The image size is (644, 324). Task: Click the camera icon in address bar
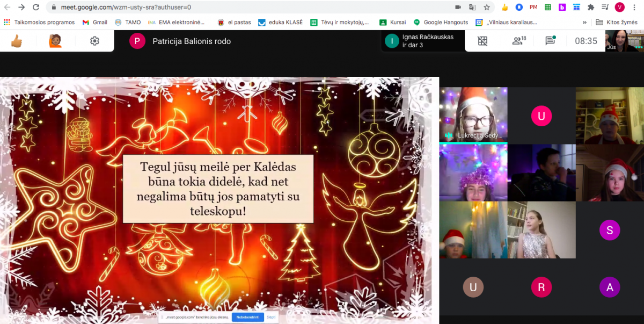[458, 8]
